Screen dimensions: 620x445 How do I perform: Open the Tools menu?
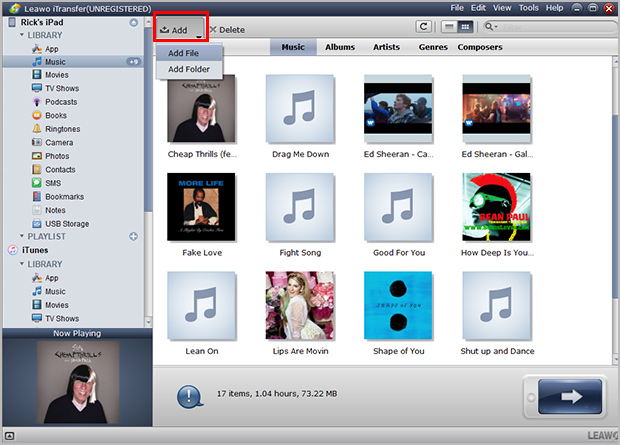[529, 8]
